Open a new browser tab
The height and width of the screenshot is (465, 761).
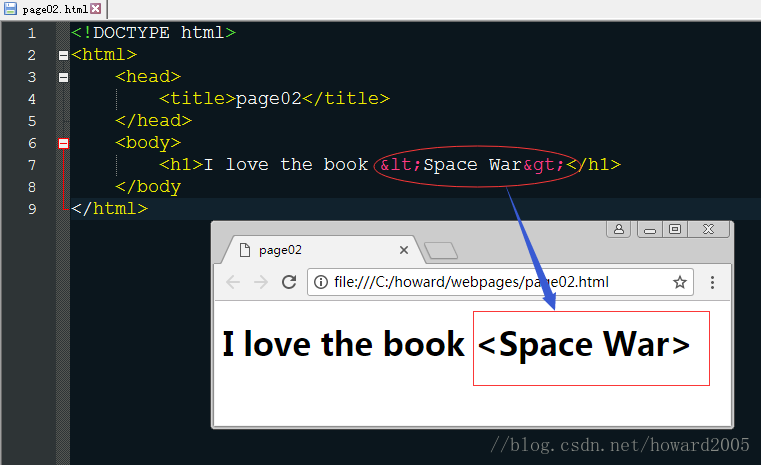441,251
